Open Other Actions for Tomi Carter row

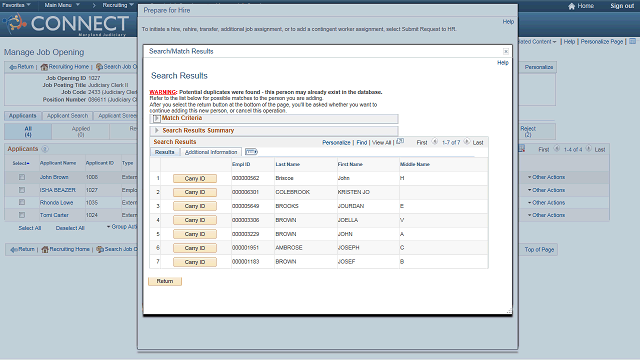(547, 215)
